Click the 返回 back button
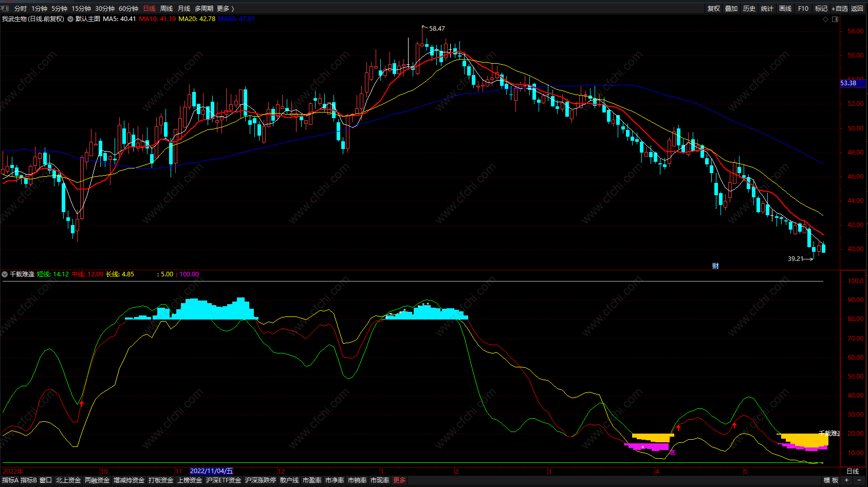The height and width of the screenshot is (487, 868). pos(857,8)
